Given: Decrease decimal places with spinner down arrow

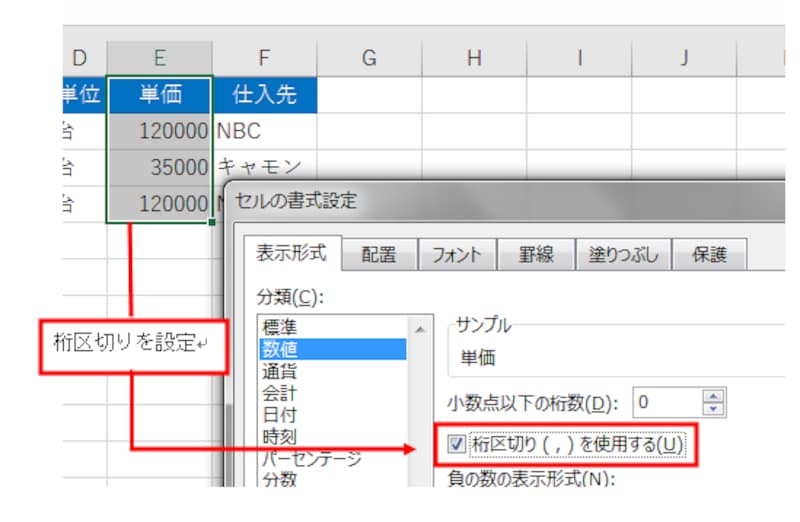Looking at the screenshot, I should [x=713, y=408].
